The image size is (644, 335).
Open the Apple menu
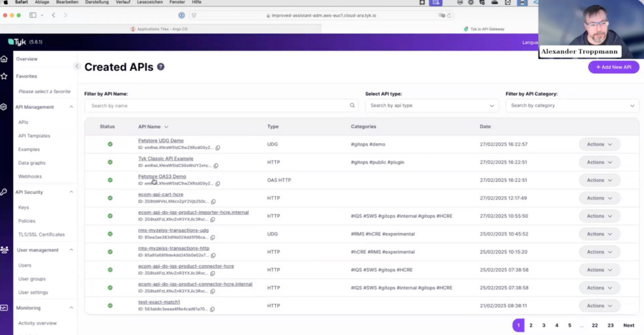point(6,2)
